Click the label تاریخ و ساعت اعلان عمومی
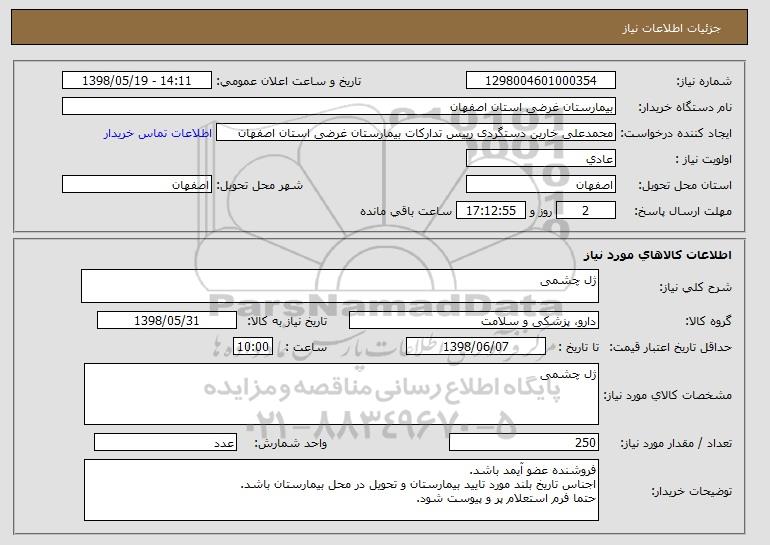Image resolution: width=770 pixels, height=545 pixels. pos(289,81)
